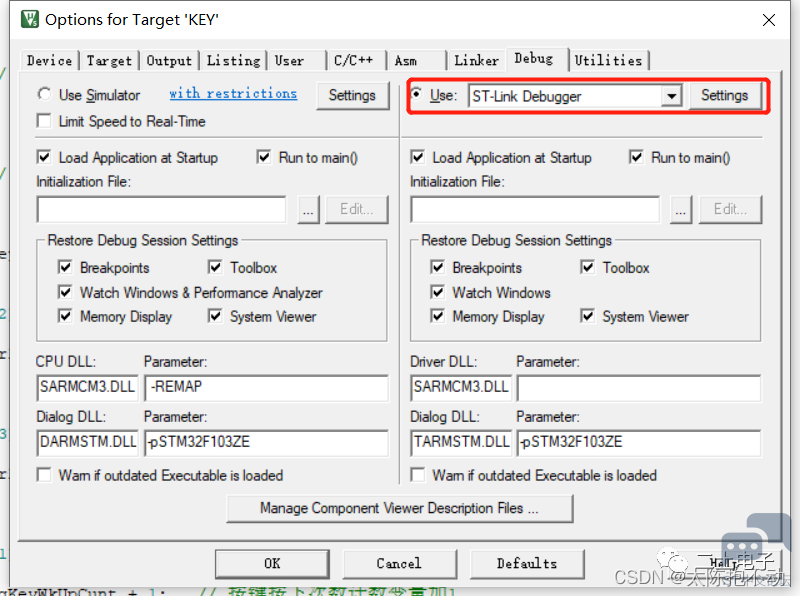This screenshot has width=800, height=596.
Task: Click the -REMAP parameter field
Action: (x=267, y=387)
